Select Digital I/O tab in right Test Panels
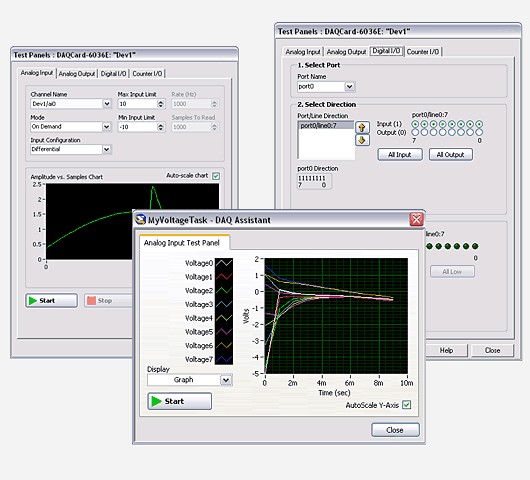The height and width of the screenshot is (480, 530). coord(386,51)
